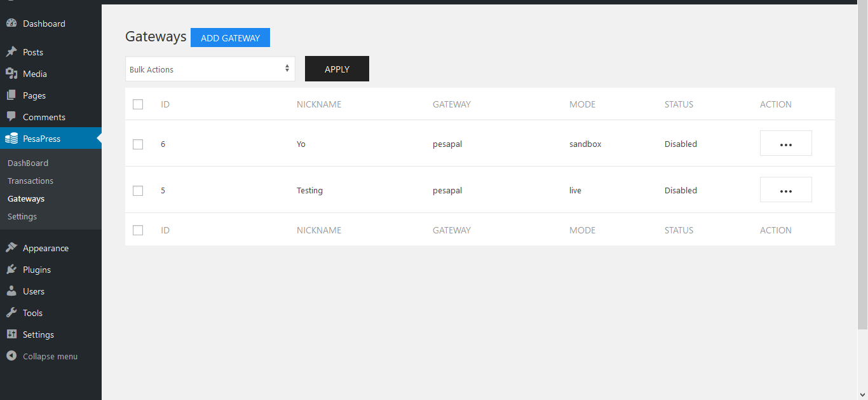Image resolution: width=868 pixels, height=400 pixels.
Task: Open the Users menu item
Action: (51, 291)
